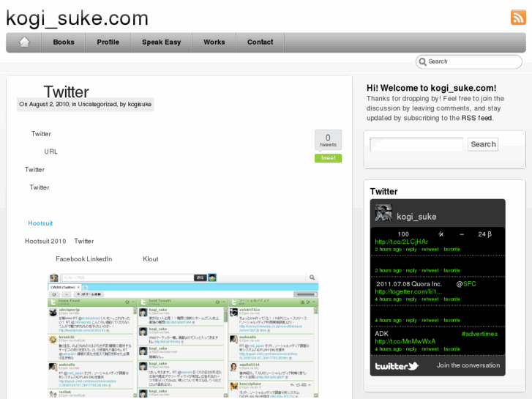Open kogi_suke name in Twitter widget

pos(416,217)
